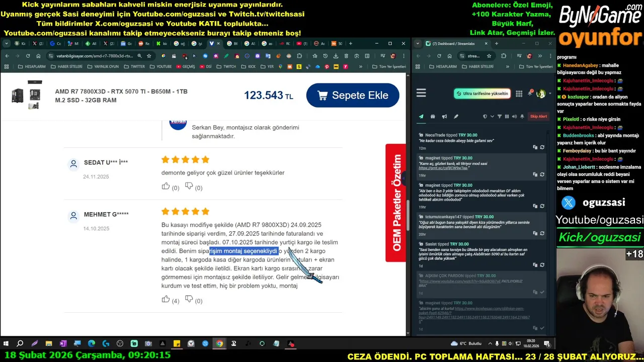This screenshot has height=362, width=644.
Task: Open tab search dropdown in left Chrome
Action: [x=6, y=43]
